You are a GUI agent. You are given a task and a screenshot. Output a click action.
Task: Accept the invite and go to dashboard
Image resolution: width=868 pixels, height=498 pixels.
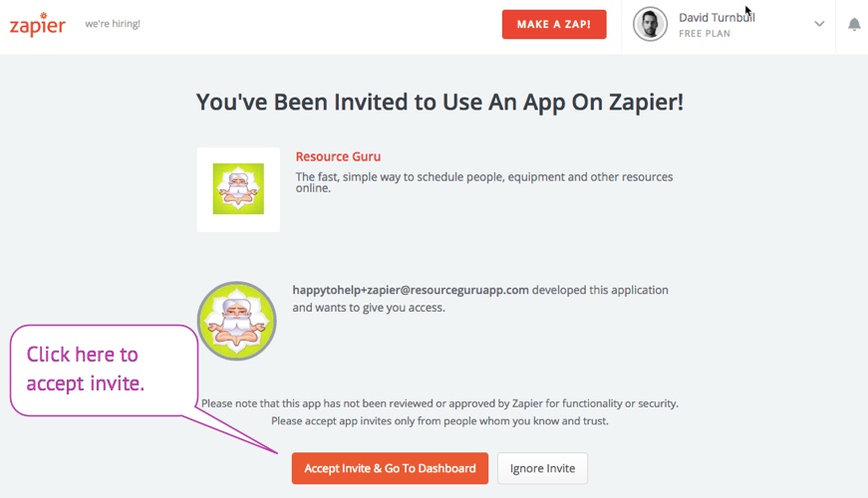point(390,468)
